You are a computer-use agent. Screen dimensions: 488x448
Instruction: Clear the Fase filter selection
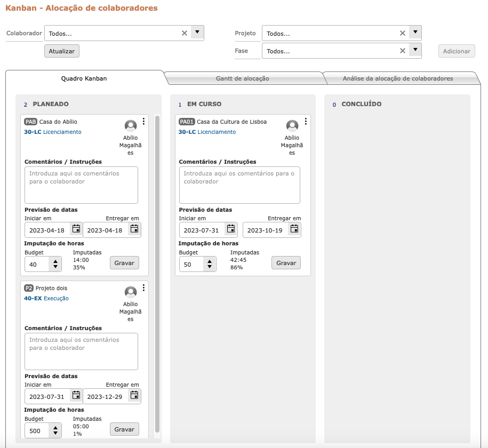403,51
